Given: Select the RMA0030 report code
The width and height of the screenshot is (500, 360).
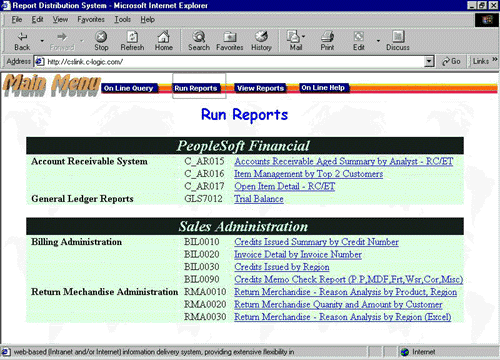Looking at the screenshot, I should pyautogui.click(x=205, y=317).
